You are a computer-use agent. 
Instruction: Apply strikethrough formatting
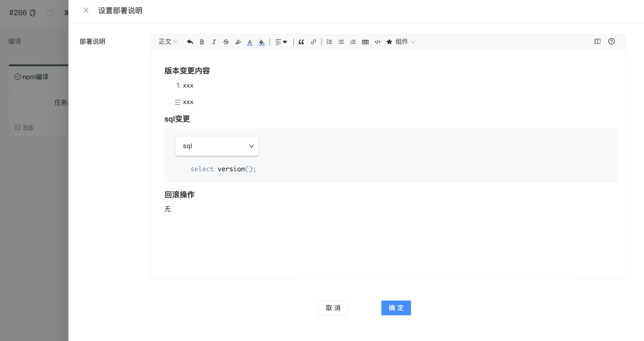[x=226, y=42]
